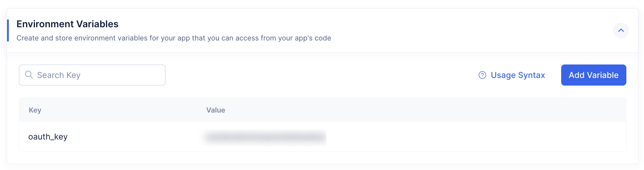The width and height of the screenshot is (644, 170).
Task: Select the oauth_key variable name
Action: click(x=48, y=137)
